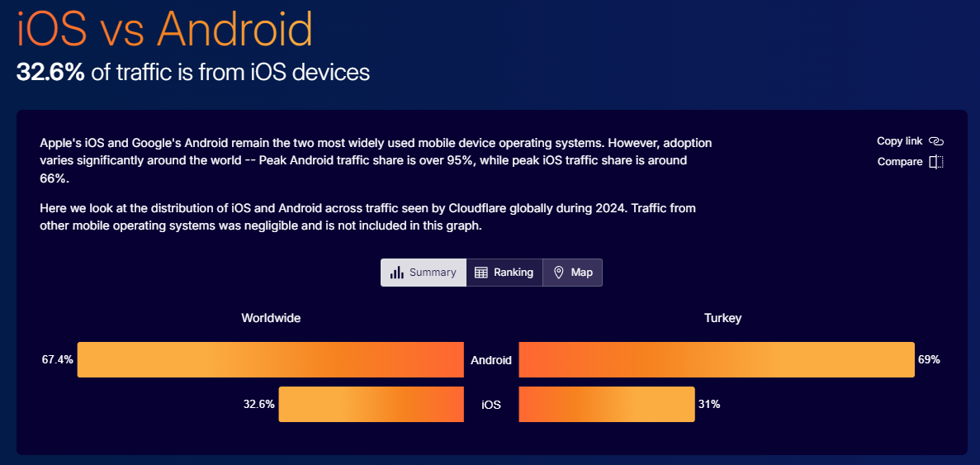Screen dimensions: 980x465
Task: Click the Turkey iOS 31% bar
Action: (607, 405)
